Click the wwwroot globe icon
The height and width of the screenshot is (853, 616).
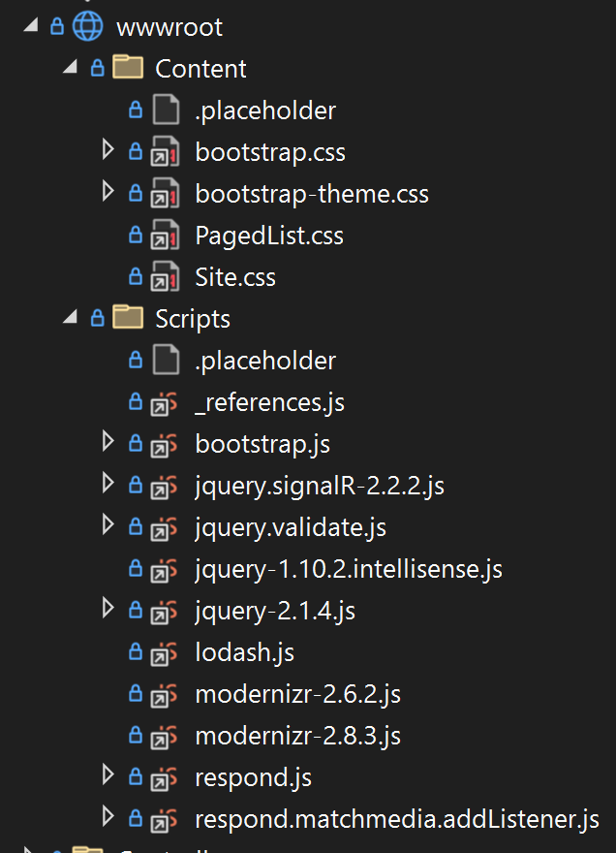87,26
